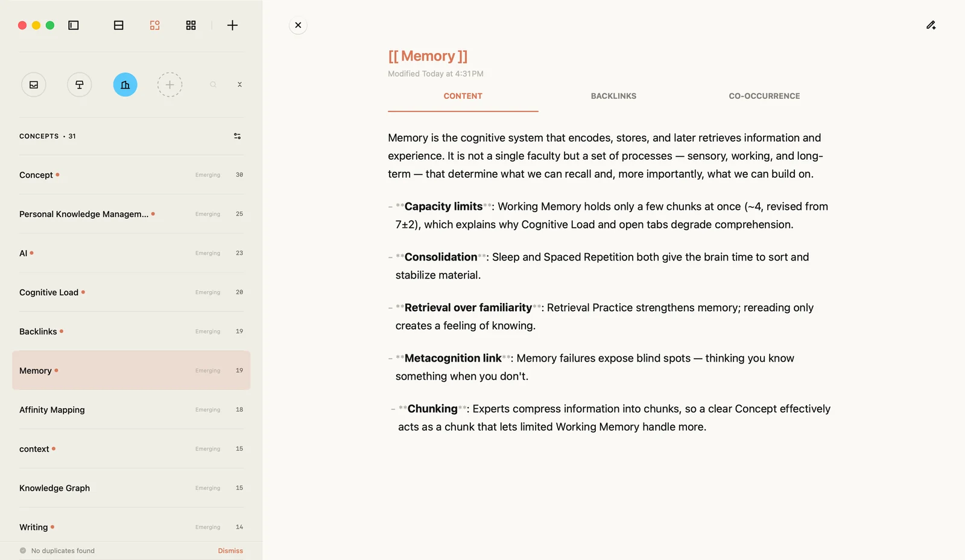Open the signpost topics icon
The image size is (965, 560).
coord(80,85)
